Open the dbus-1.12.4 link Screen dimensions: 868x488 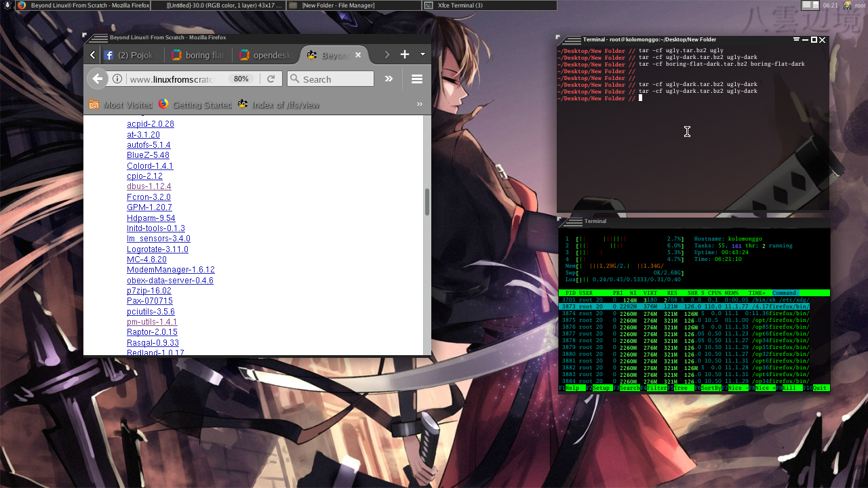tap(149, 186)
